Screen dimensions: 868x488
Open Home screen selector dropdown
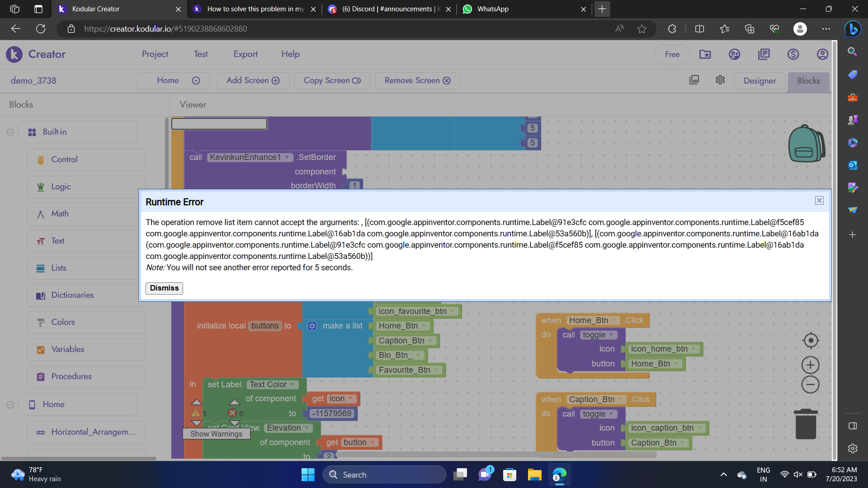tap(174, 80)
